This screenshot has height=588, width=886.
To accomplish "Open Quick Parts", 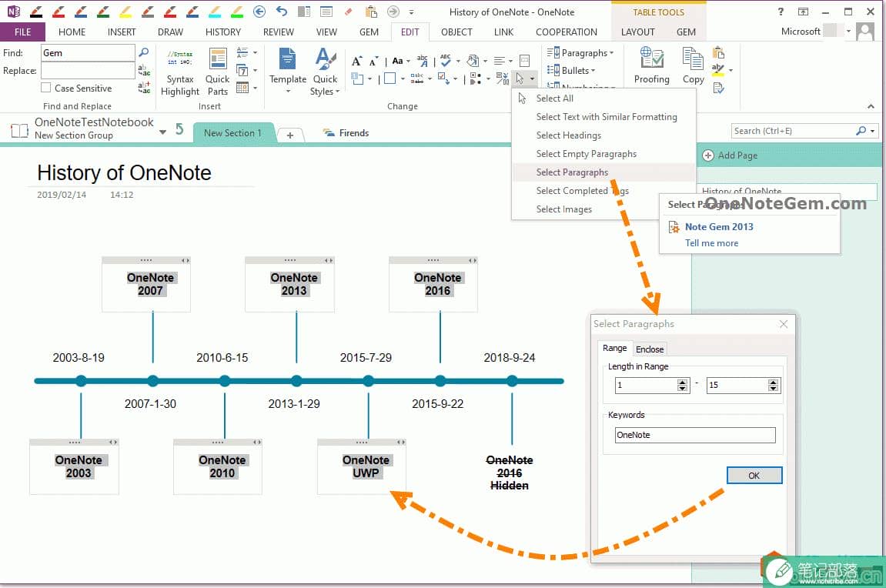I will pyautogui.click(x=218, y=72).
